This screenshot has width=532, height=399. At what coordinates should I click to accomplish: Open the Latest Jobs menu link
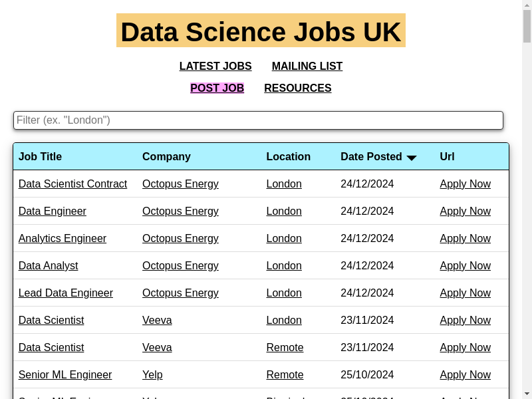coord(215,66)
